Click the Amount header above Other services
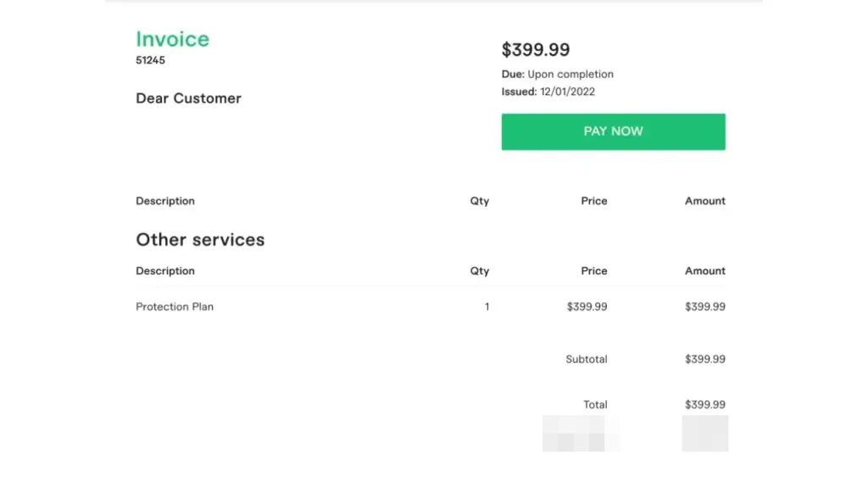 tap(704, 201)
